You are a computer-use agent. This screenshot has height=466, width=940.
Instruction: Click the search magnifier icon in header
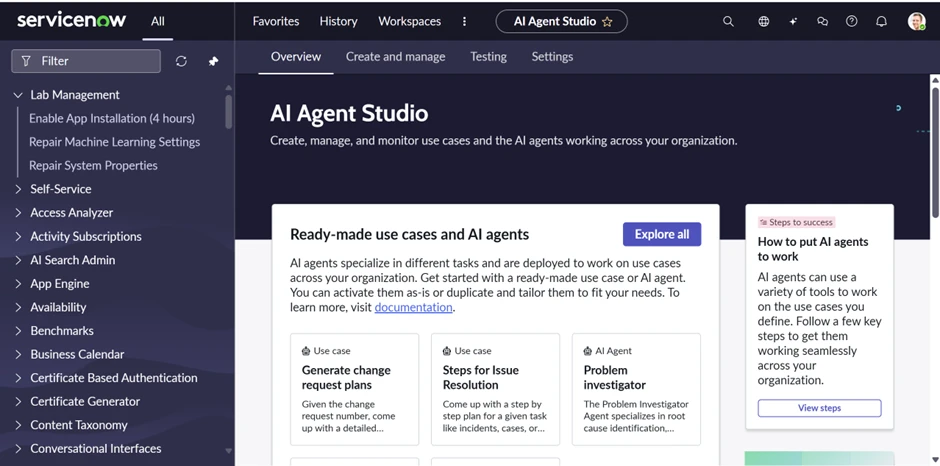(x=728, y=21)
